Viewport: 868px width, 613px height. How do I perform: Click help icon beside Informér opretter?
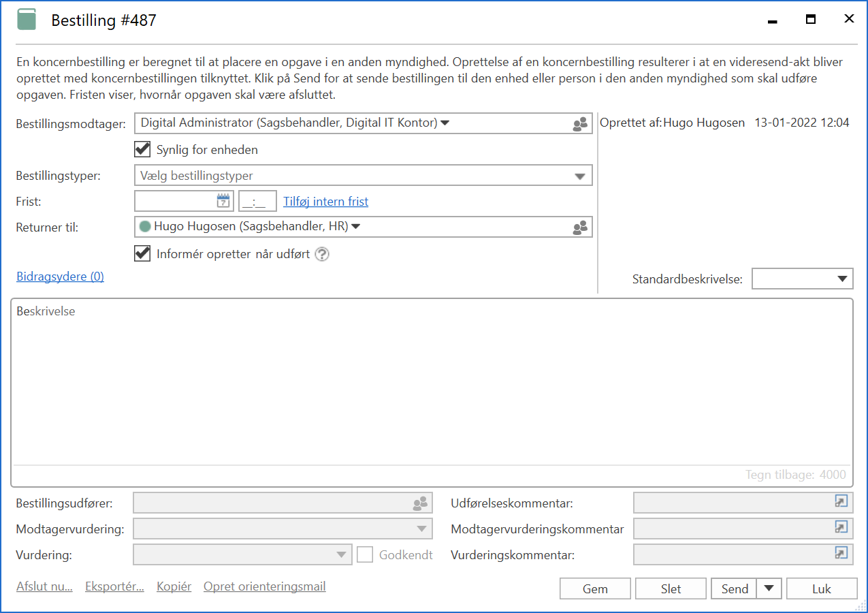[322, 254]
